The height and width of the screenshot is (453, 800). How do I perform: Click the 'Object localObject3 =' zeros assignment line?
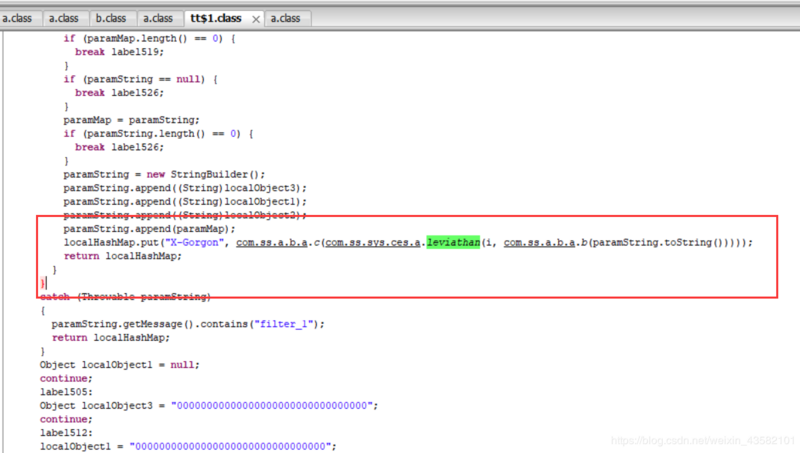pyautogui.click(x=209, y=406)
